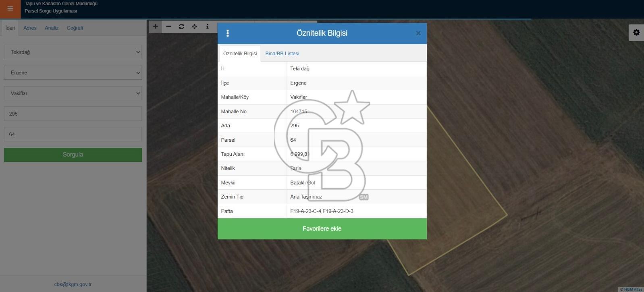
Task: Select the Öznitelik Bilgisi dialog tab
Action: point(240,54)
